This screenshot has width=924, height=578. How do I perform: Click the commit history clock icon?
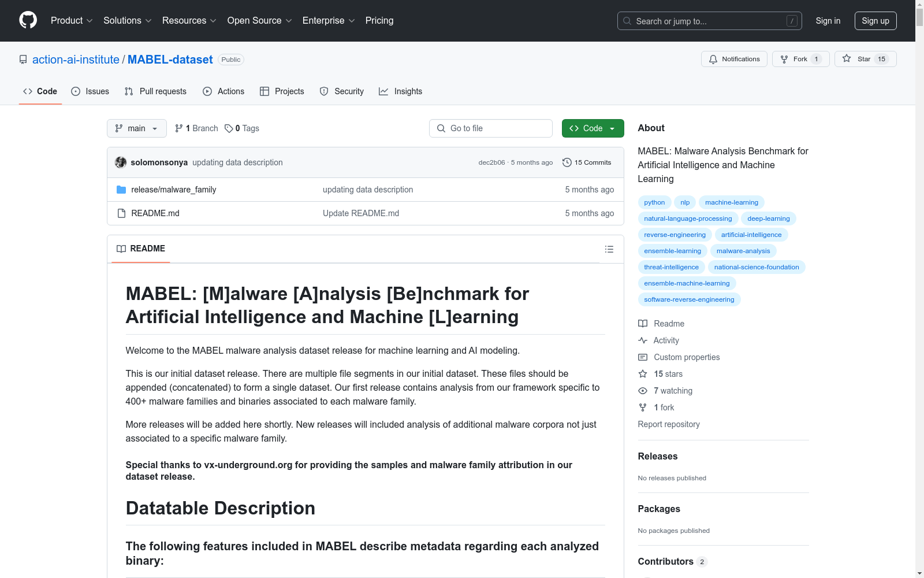567,162
